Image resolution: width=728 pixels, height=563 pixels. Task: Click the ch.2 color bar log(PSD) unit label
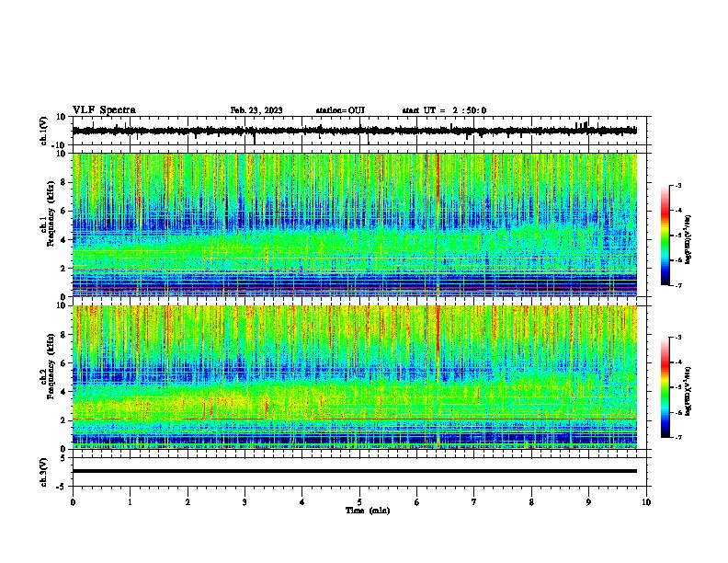click(x=688, y=391)
